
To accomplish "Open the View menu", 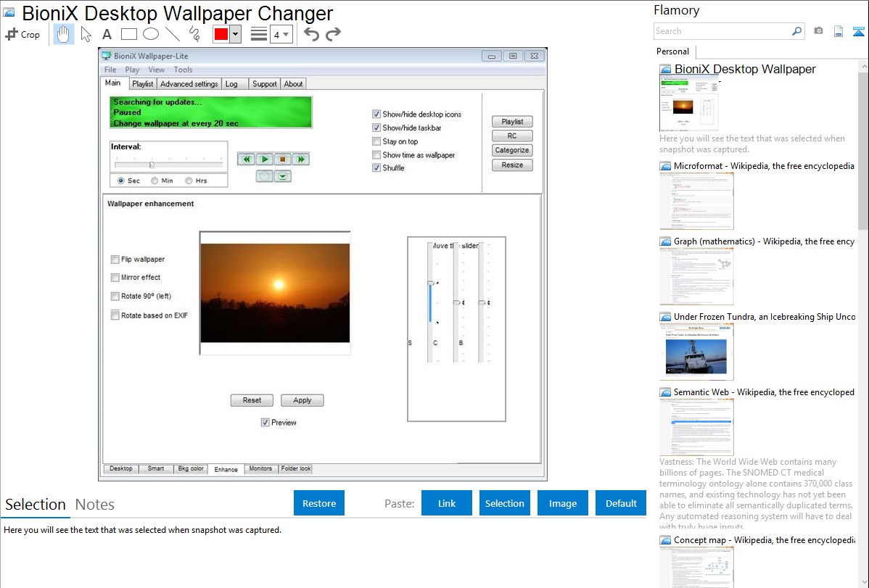I will [x=156, y=70].
